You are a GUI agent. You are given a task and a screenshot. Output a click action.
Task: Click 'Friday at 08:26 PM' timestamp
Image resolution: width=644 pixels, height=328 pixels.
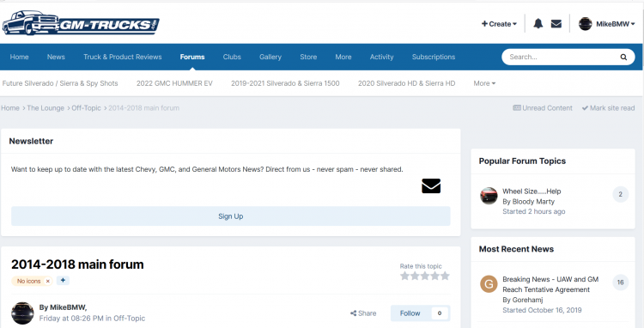(71, 319)
